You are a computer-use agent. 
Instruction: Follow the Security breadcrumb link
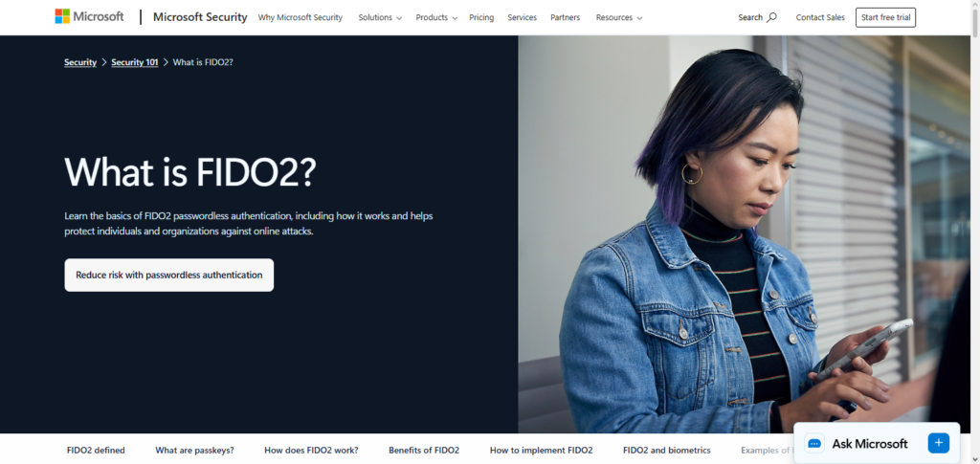click(80, 62)
